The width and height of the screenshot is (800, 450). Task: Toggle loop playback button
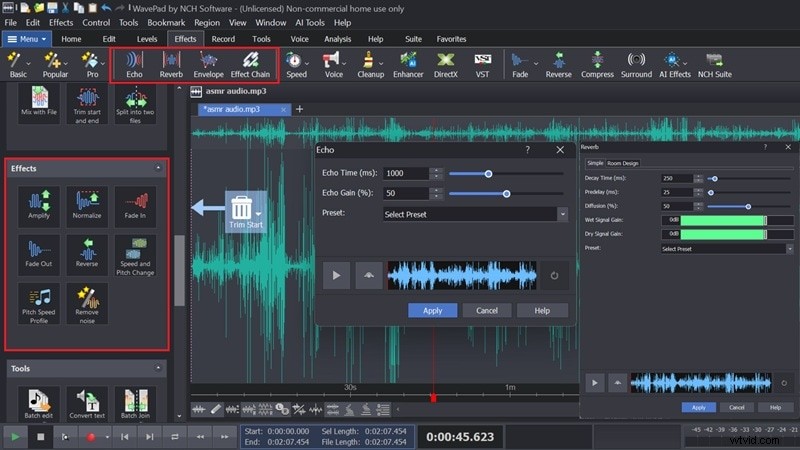coord(174,437)
